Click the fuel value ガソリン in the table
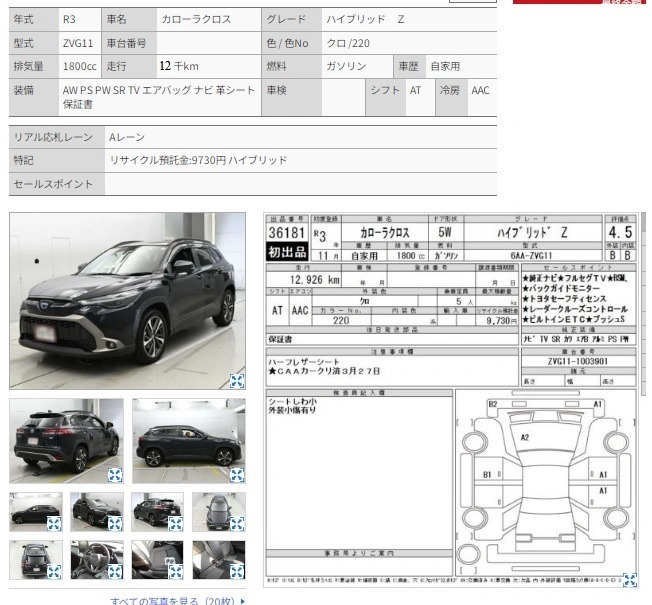 pyautogui.click(x=346, y=66)
